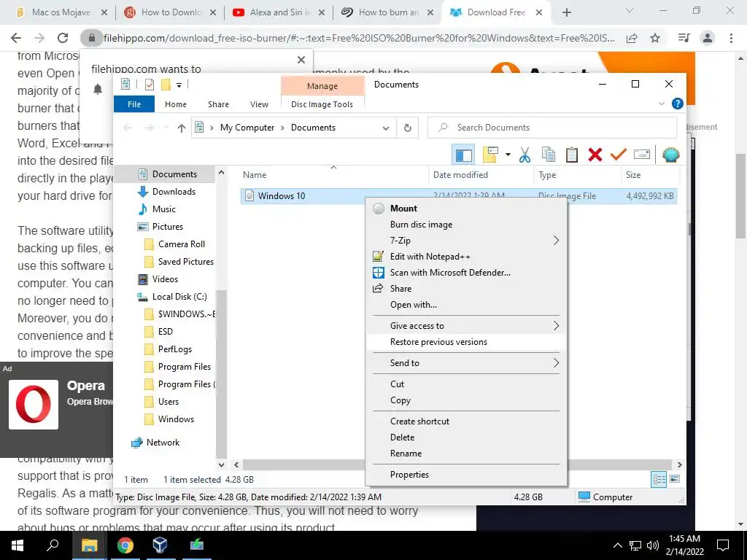747x560 pixels.
Task: Open the address bar history dropdown
Action: pyautogui.click(x=386, y=128)
